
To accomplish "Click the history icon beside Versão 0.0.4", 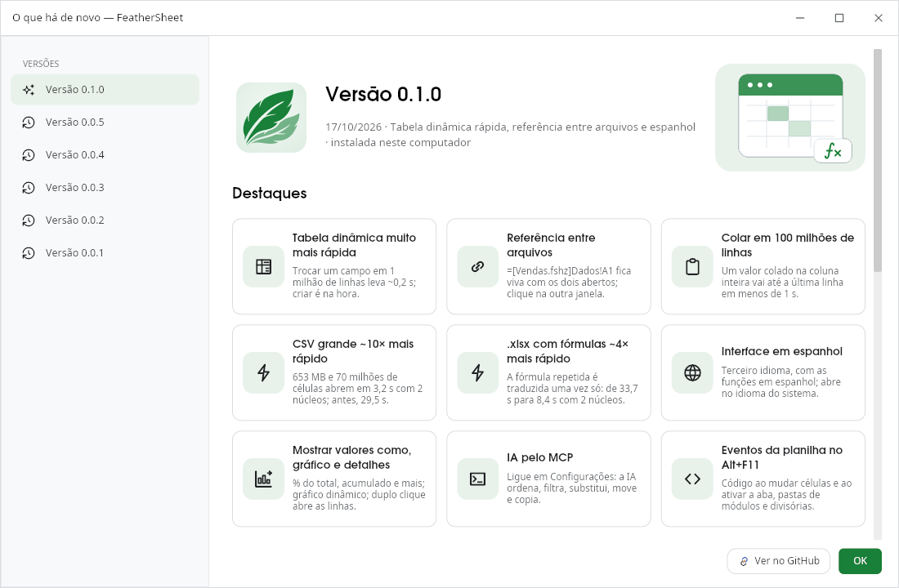I will (29, 154).
